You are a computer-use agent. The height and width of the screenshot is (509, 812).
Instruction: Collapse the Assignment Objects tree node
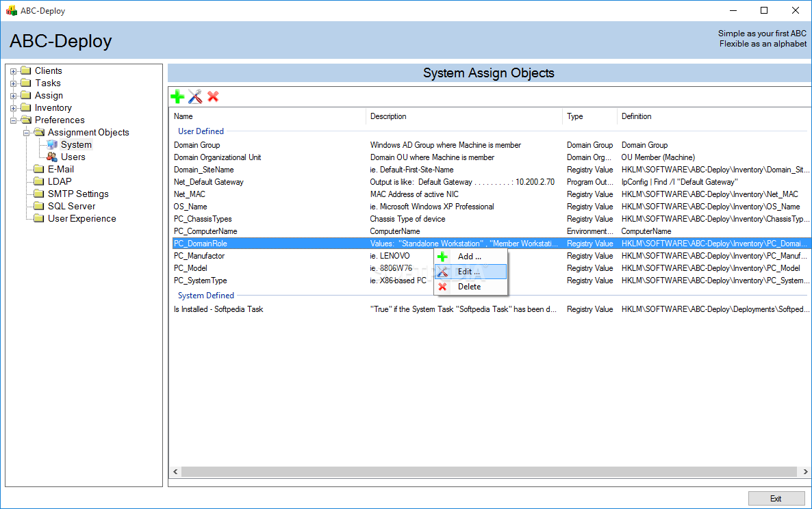(x=27, y=133)
